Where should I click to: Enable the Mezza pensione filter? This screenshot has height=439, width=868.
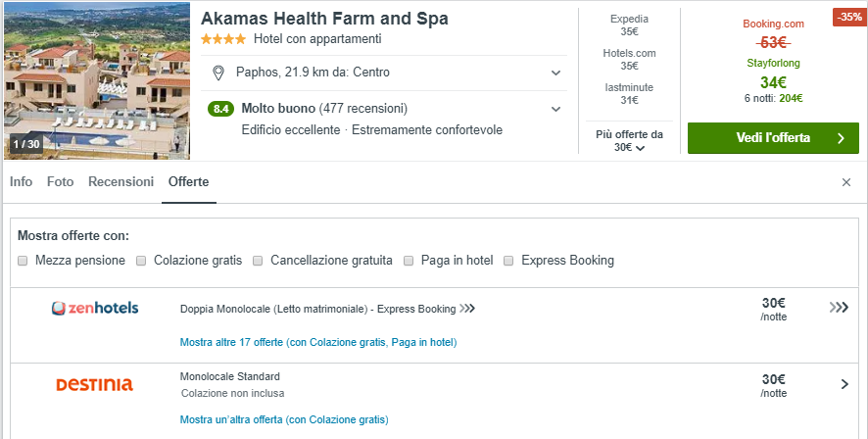tap(23, 261)
